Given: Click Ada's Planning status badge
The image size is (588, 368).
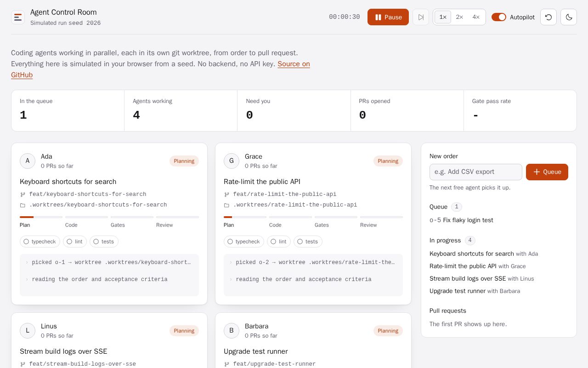Looking at the screenshot, I should tap(184, 161).
